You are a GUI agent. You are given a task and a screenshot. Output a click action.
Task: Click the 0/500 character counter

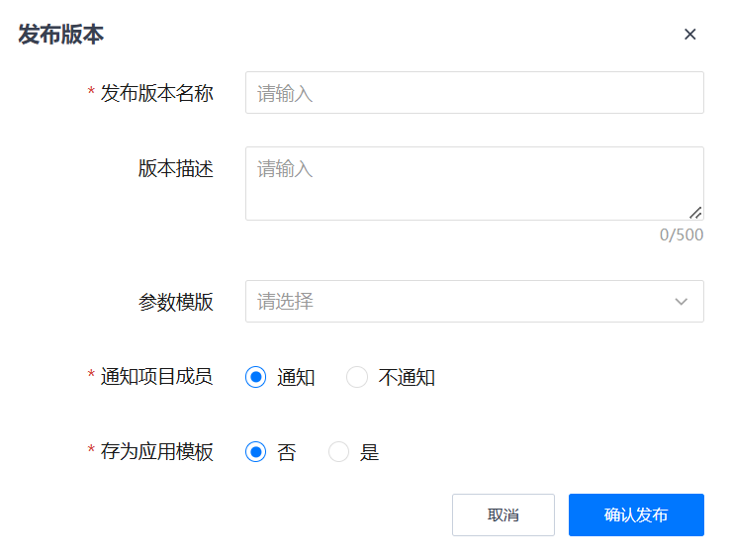coord(682,234)
